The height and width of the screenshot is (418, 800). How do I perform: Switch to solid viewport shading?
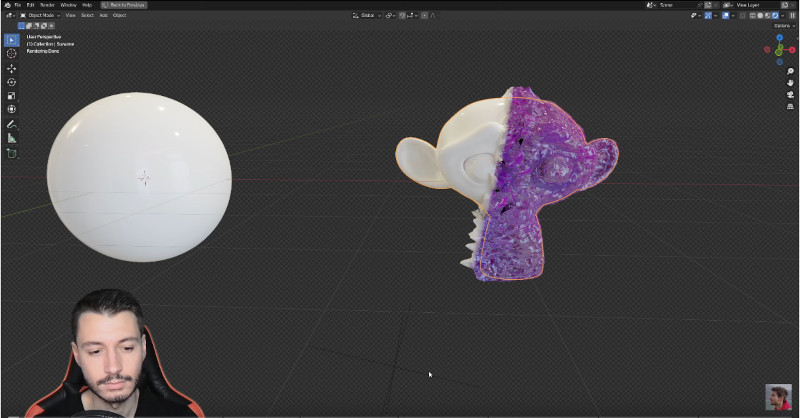(760, 15)
